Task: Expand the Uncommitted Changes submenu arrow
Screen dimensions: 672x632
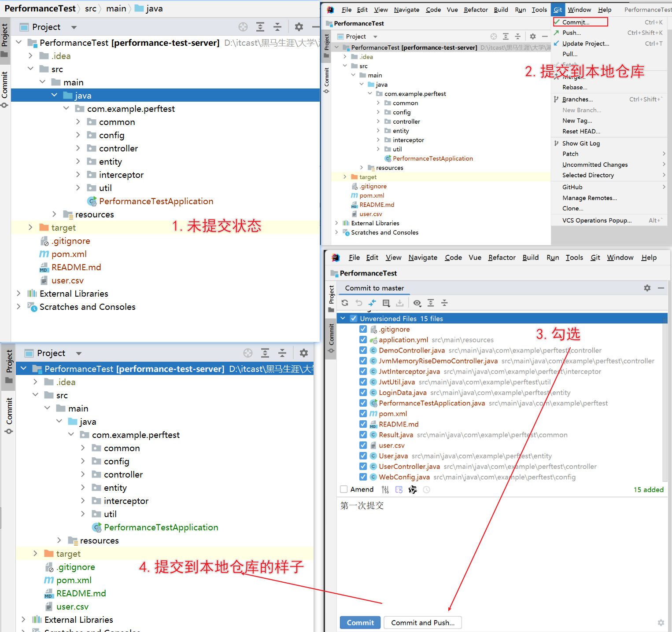Action: [x=664, y=164]
